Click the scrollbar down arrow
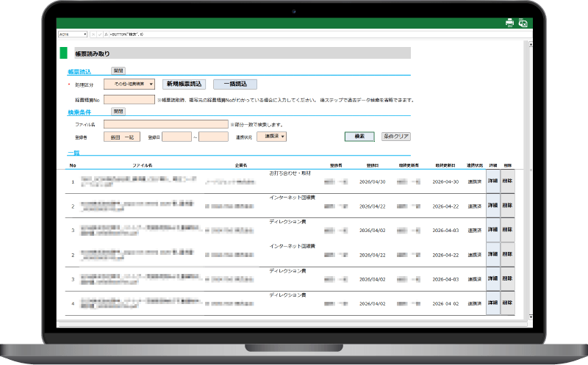 531,317
